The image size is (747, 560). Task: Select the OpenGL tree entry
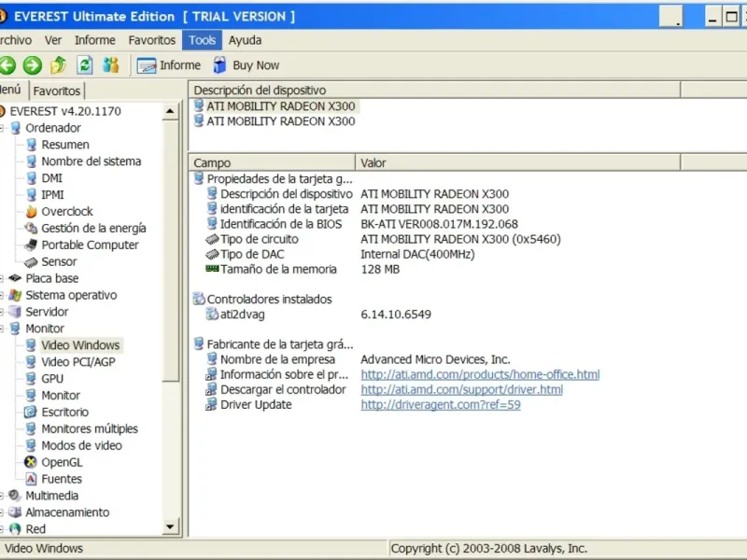[53, 462]
